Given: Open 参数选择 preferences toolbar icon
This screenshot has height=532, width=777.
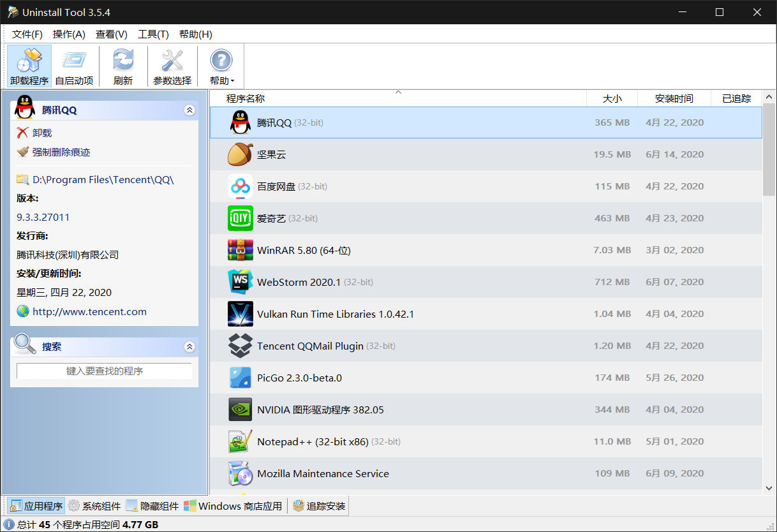Looking at the screenshot, I should tap(172, 66).
